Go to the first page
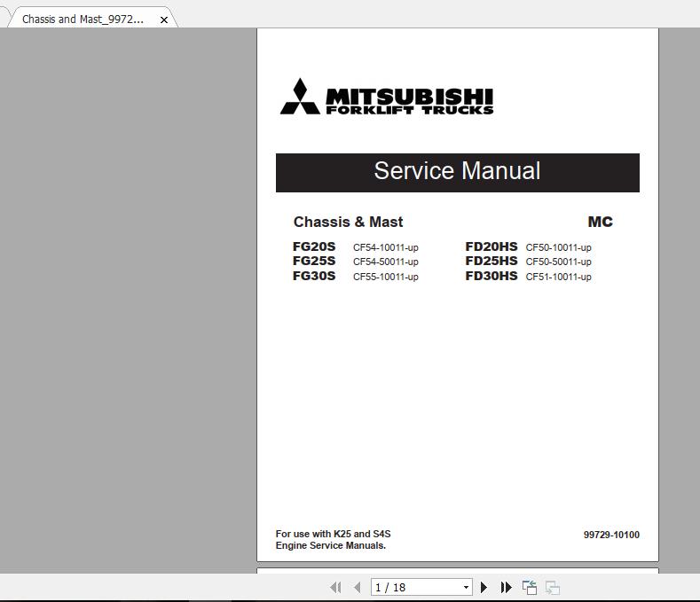The image size is (700, 602). [x=335, y=587]
